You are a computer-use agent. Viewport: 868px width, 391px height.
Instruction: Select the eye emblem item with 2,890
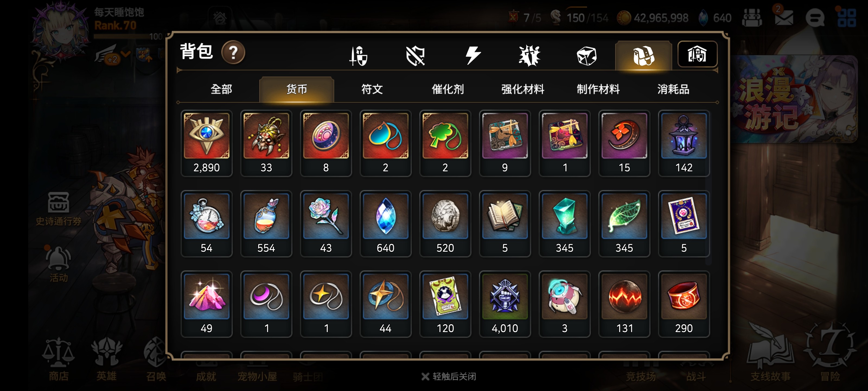pos(206,143)
